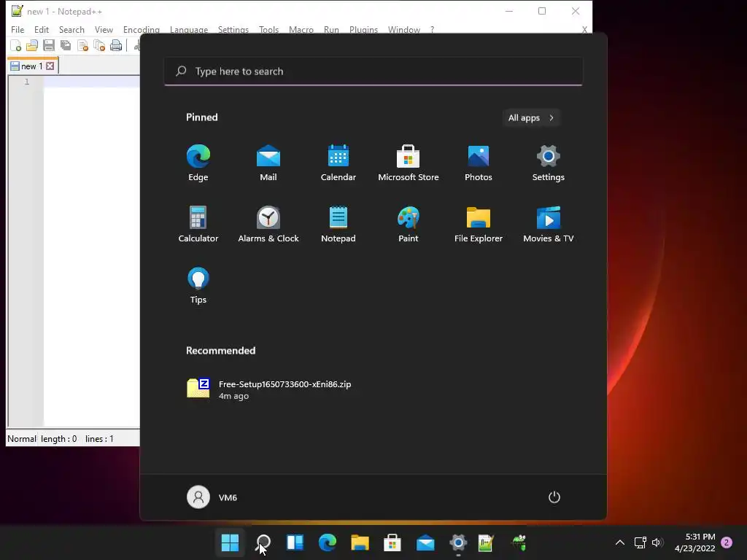Open the File menu in Notepad++
Viewport: 747px width, 560px height.
[18, 29]
